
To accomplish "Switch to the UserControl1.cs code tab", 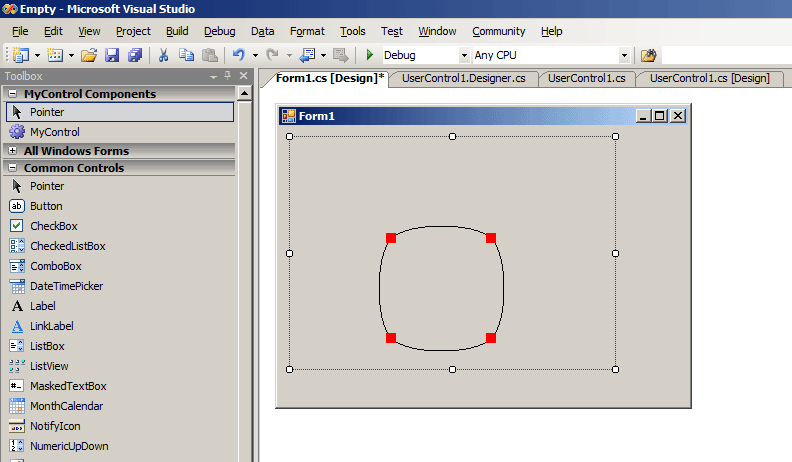I will 586,78.
